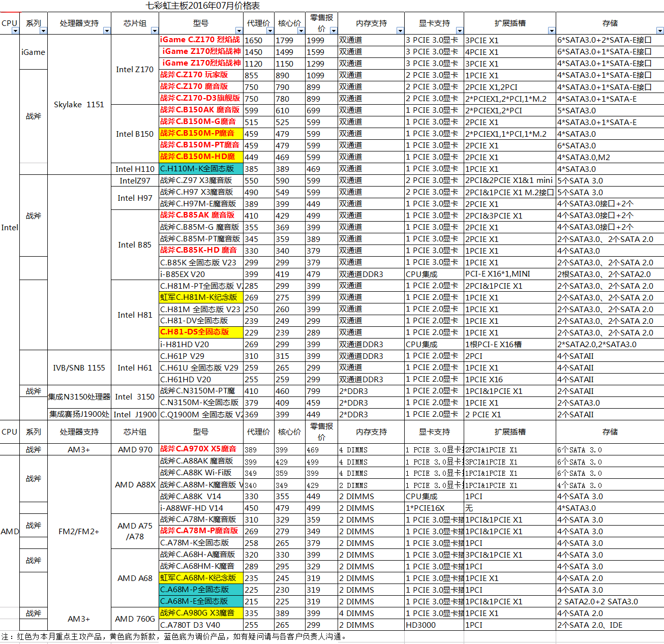Select the blue C.A68M-P全固态版 cell
Image resolution: width=664 pixels, height=644 pixels.
click(x=201, y=590)
